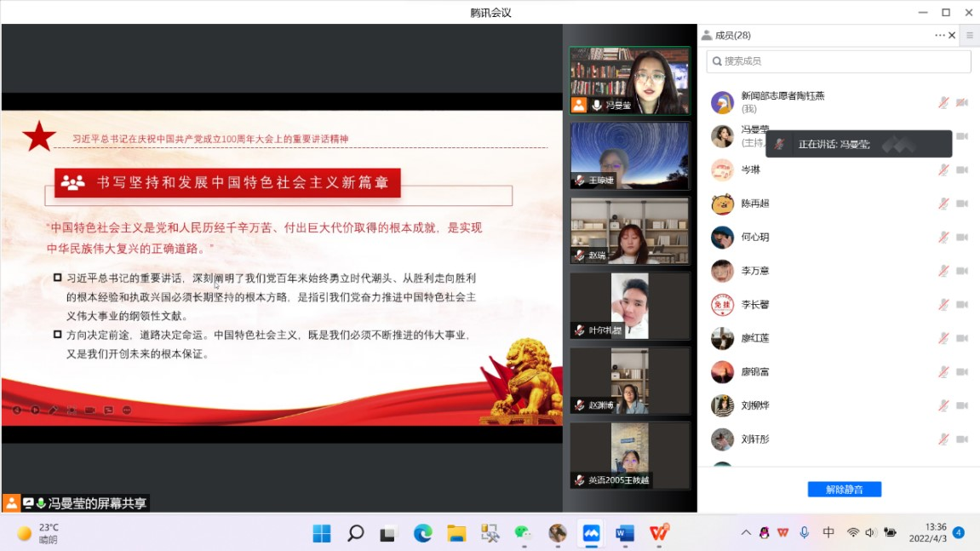The width and height of the screenshot is (980, 551).
Task: Open the volume control in system tray
Action: (870, 533)
